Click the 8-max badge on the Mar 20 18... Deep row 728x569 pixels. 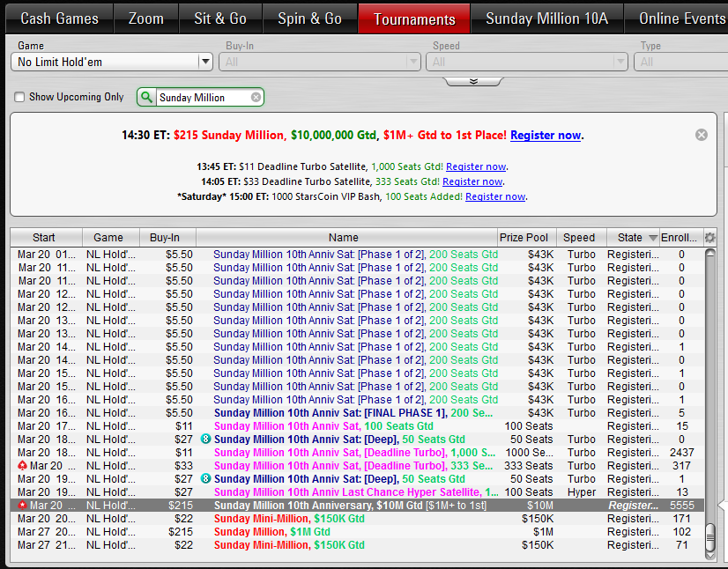click(x=205, y=439)
